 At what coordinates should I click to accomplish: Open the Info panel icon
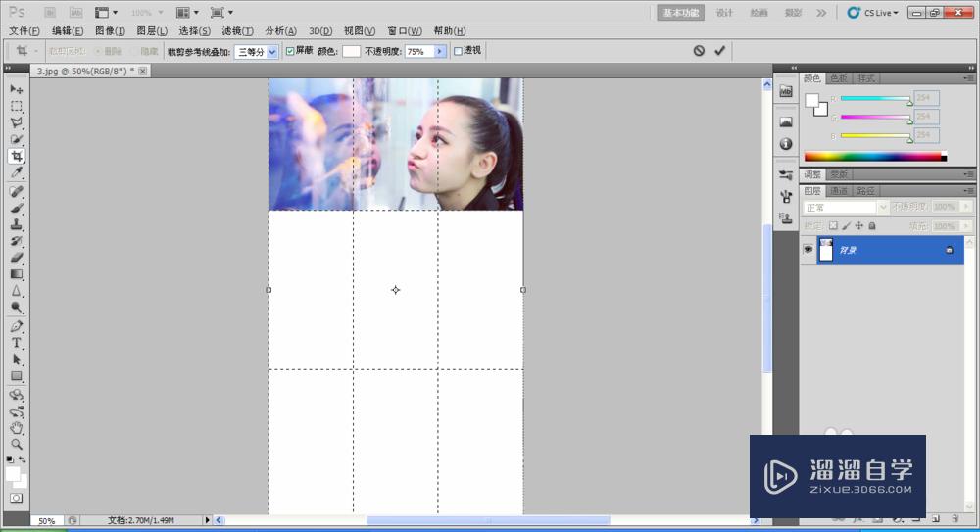click(x=785, y=144)
